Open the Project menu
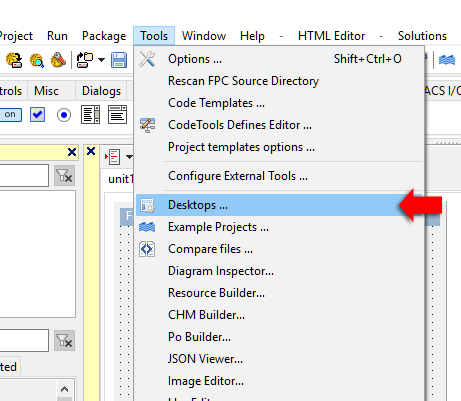Screen dimensions: 461x401 16,36
